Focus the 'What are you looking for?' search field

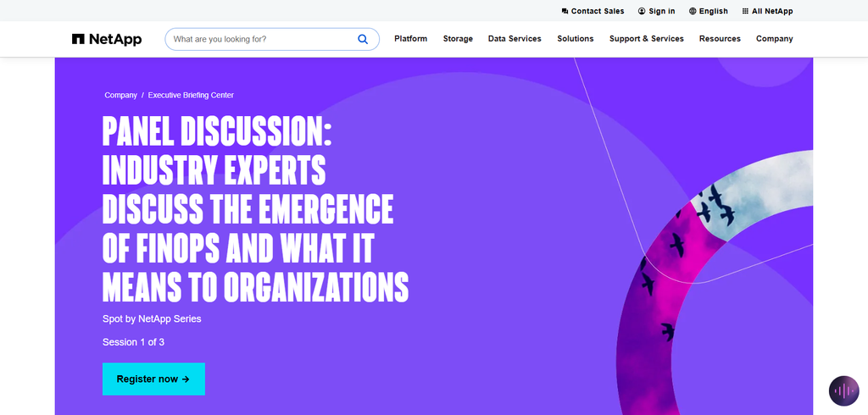click(x=272, y=39)
